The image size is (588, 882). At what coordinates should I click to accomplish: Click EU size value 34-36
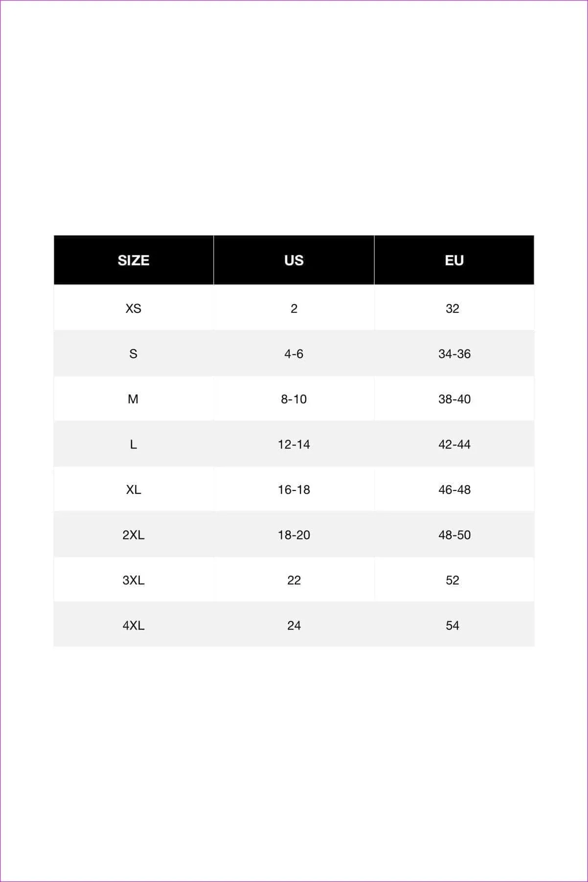click(x=454, y=353)
